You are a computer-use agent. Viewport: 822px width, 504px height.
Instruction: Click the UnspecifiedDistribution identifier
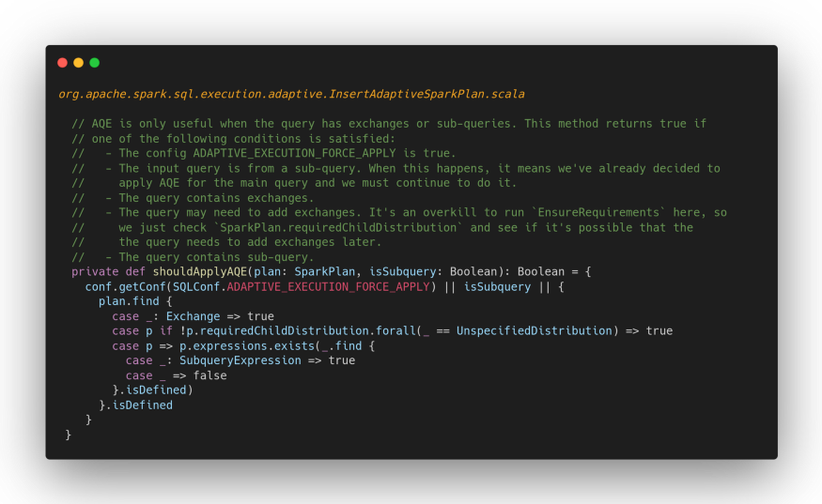click(x=535, y=331)
